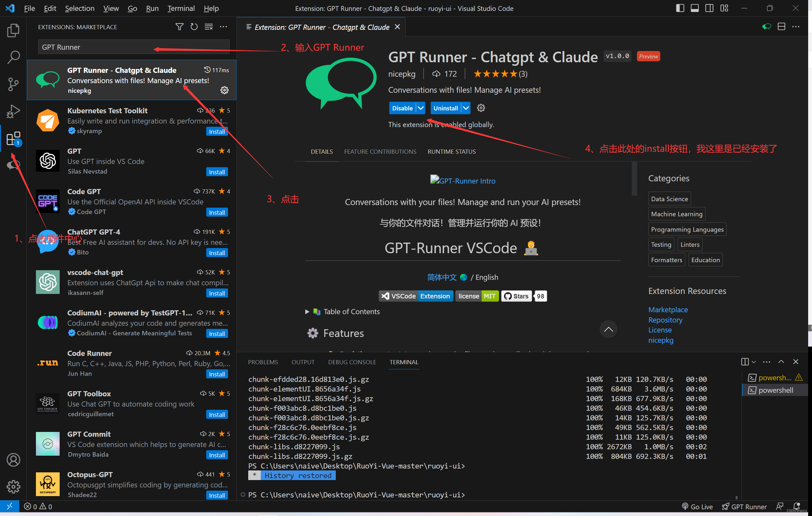This screenshot has height=516, width=812.
Task: Maximize the terminal panel size
Action: click(x=781, y=362)
